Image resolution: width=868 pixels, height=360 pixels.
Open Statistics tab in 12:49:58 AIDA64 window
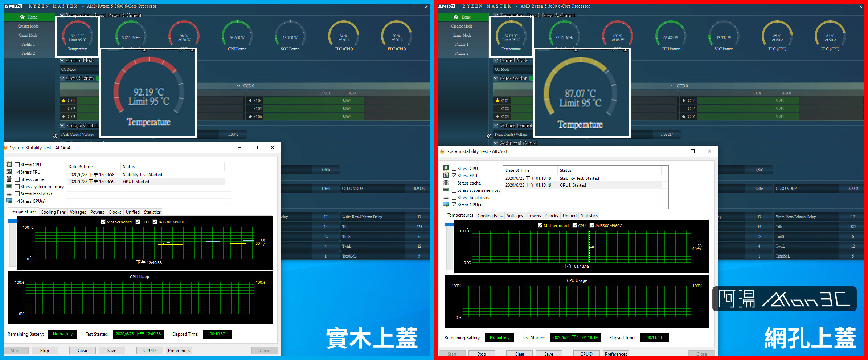(x=152, y=212)
